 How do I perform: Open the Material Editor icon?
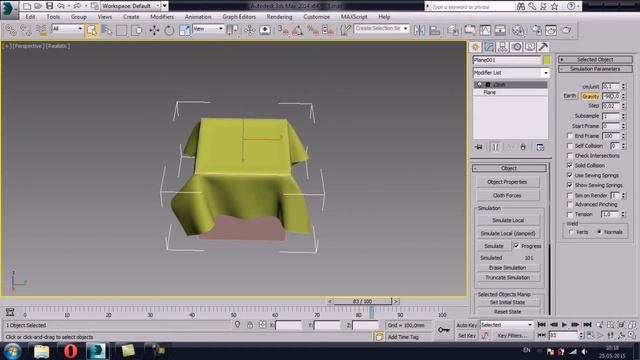pos(518,30)
